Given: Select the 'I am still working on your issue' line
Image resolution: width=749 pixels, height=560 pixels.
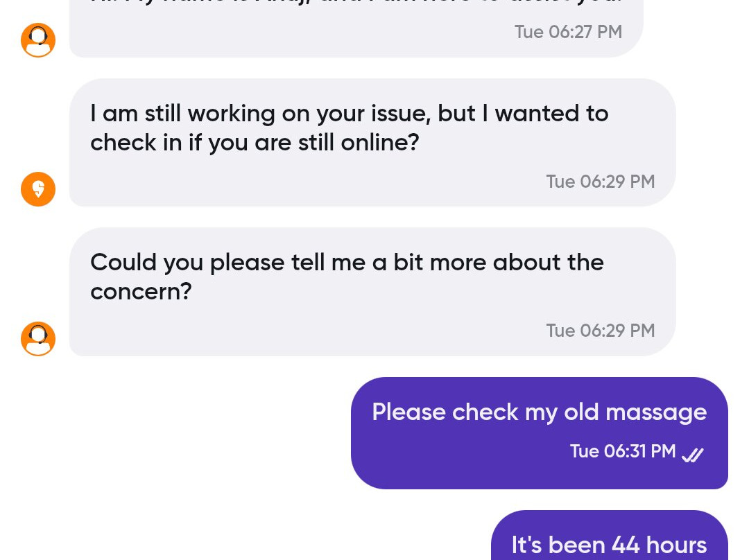Looking at the screenshot, I should 349,114.
